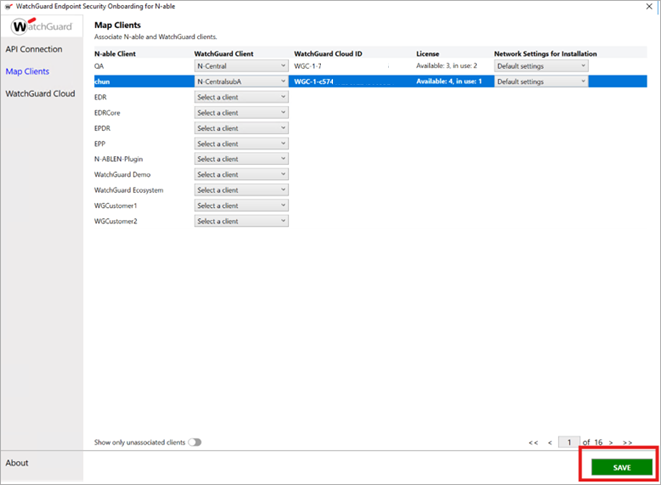Go to the previous page
The width and height of the screenshot is (661, 485).
(549, 442)
